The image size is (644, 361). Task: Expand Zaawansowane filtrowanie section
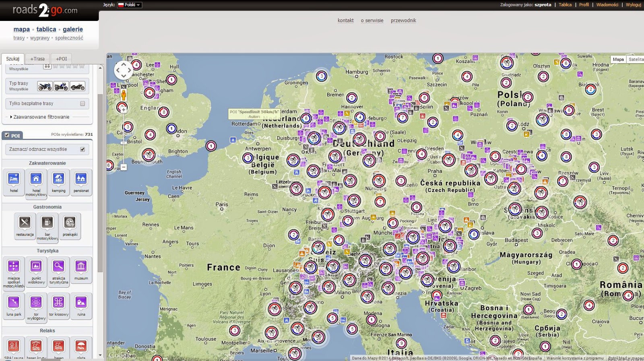point(39,117)
